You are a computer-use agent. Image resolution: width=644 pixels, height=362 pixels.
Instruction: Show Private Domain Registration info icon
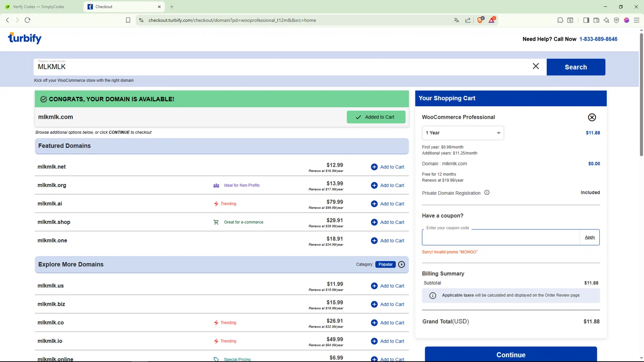[x=487, y=193]
